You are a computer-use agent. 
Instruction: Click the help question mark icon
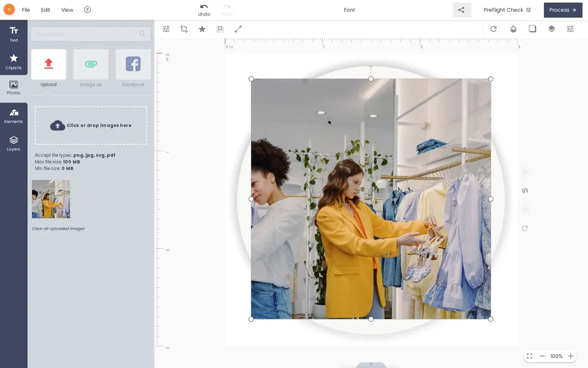tap(87, 9)
